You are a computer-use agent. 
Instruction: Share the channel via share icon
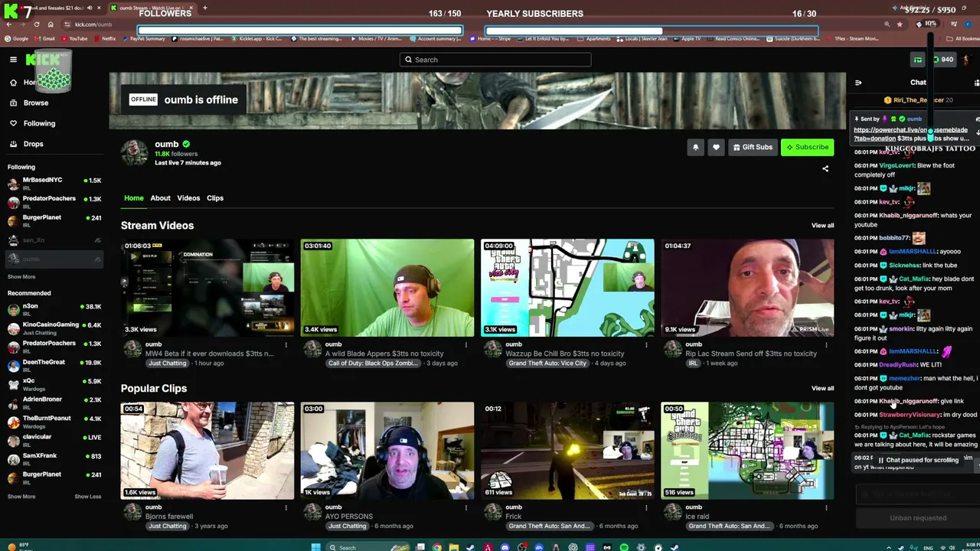pyautogui.click(x=825, y=168)
